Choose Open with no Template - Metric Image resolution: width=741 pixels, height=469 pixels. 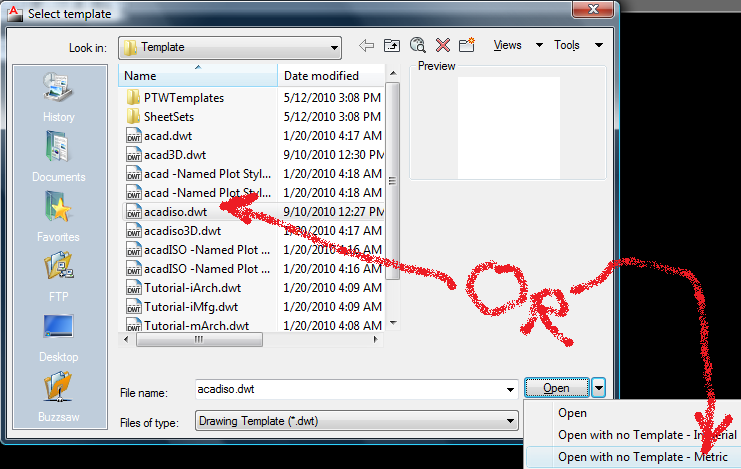click(x=643, y=457)
